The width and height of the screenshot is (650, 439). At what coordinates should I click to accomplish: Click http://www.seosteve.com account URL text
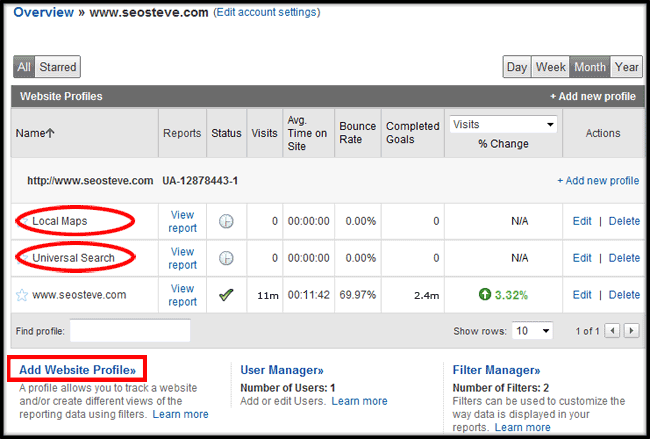click(90, 181)
